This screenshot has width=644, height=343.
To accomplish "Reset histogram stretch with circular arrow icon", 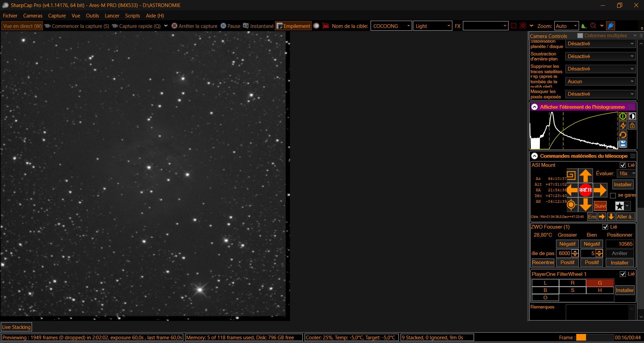I will (x=623, y=135).
